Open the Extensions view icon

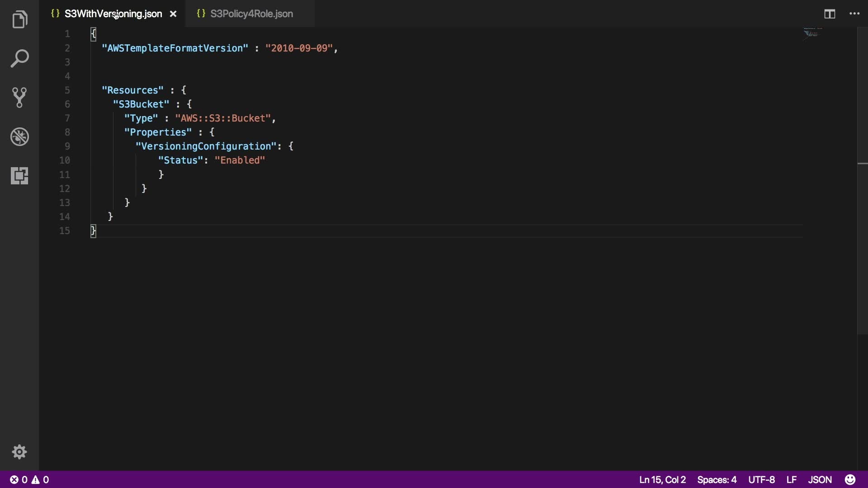[19, 175]
